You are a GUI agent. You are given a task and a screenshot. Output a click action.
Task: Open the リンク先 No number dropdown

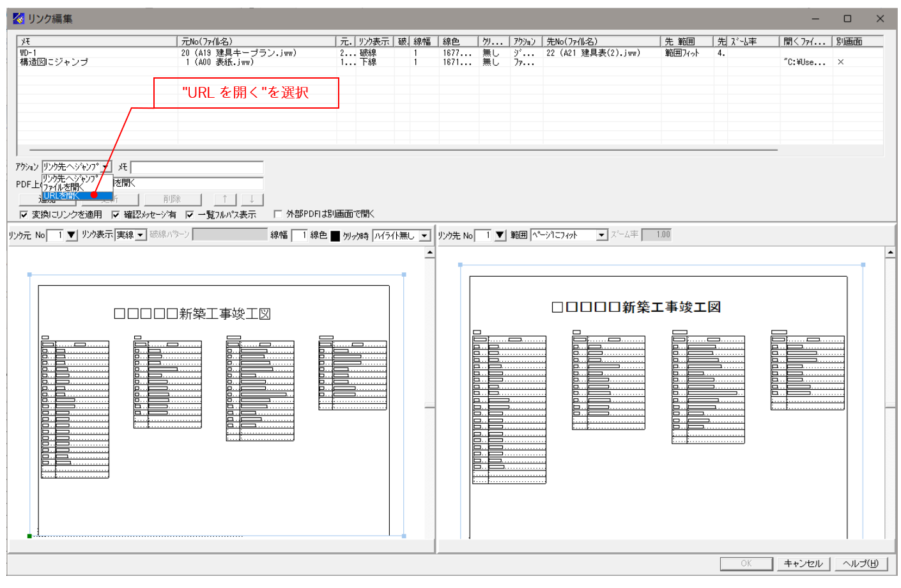[500, 235]
